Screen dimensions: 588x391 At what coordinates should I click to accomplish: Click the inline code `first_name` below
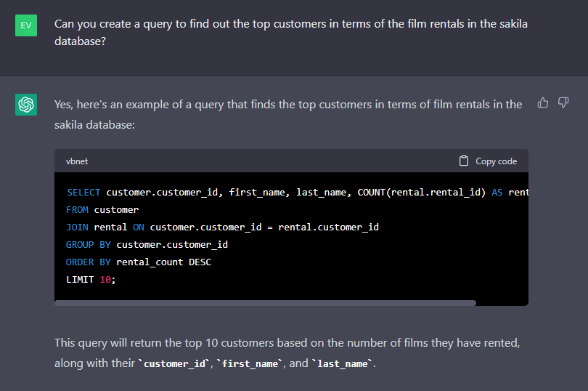[x=250, y=363]
